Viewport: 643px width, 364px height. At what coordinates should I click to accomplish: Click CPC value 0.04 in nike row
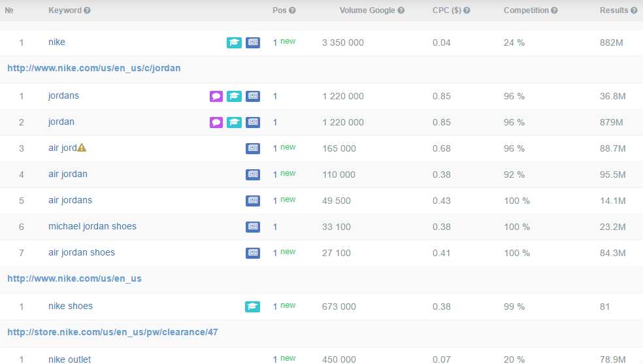click(x=442, y=42)
